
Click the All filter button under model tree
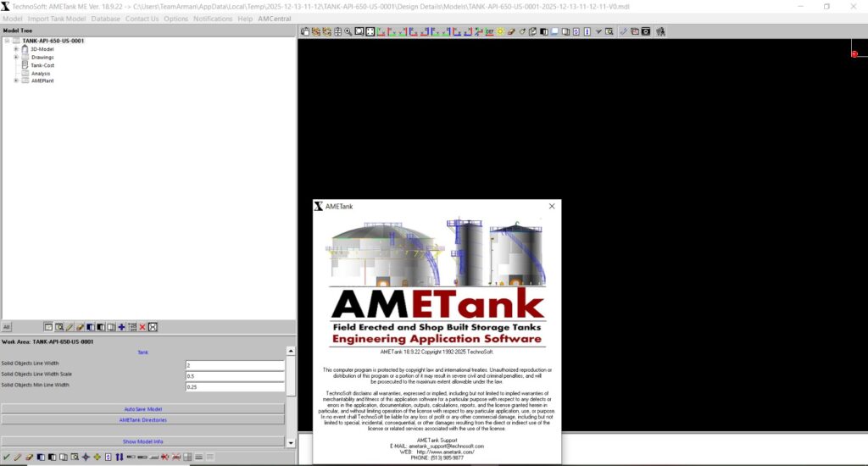pos(7,327)
